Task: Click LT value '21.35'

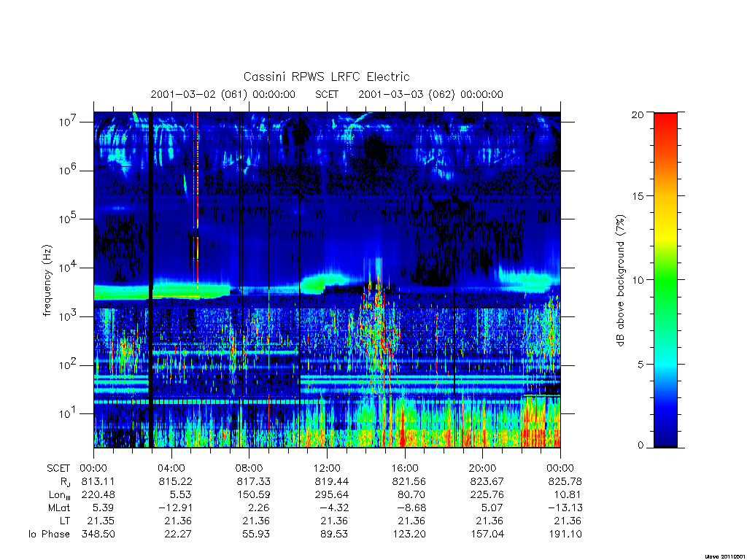Action: tap(101, 521)
